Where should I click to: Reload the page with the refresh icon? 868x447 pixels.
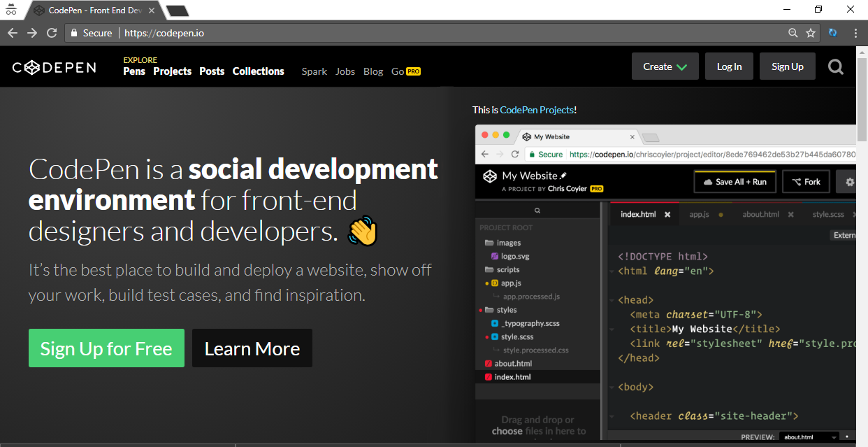[x=52, y=33]
